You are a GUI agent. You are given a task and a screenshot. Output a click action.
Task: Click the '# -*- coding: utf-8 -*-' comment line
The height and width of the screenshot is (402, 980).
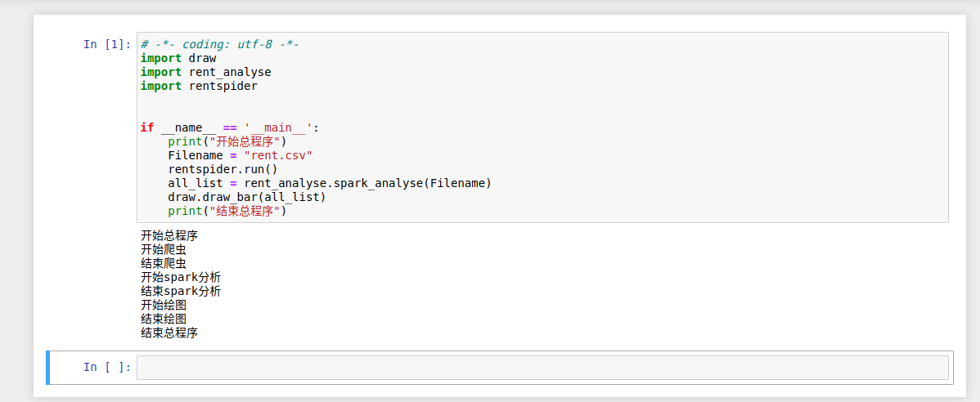click(x=220, y=44)
